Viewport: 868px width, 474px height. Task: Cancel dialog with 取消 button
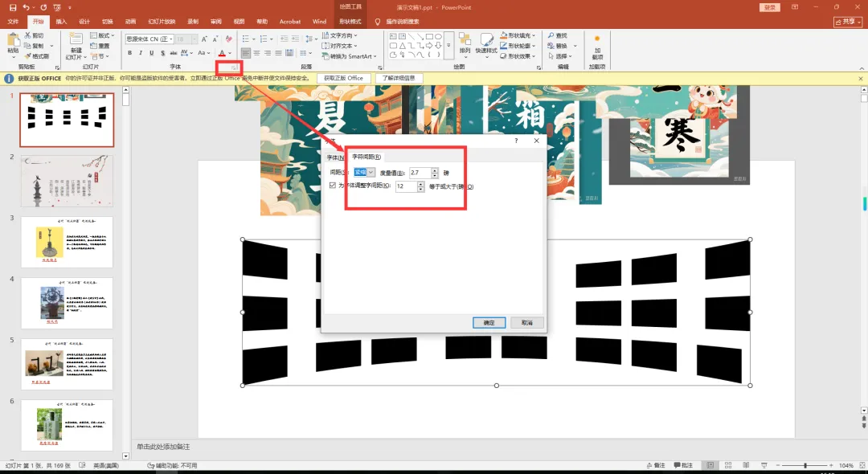tap(526, 322)
